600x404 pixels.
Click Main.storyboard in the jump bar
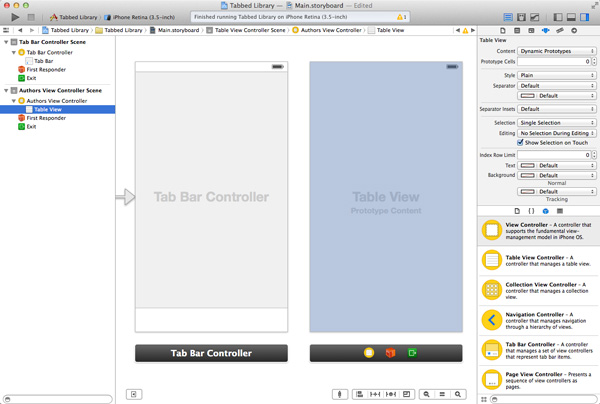coord(174,30)
